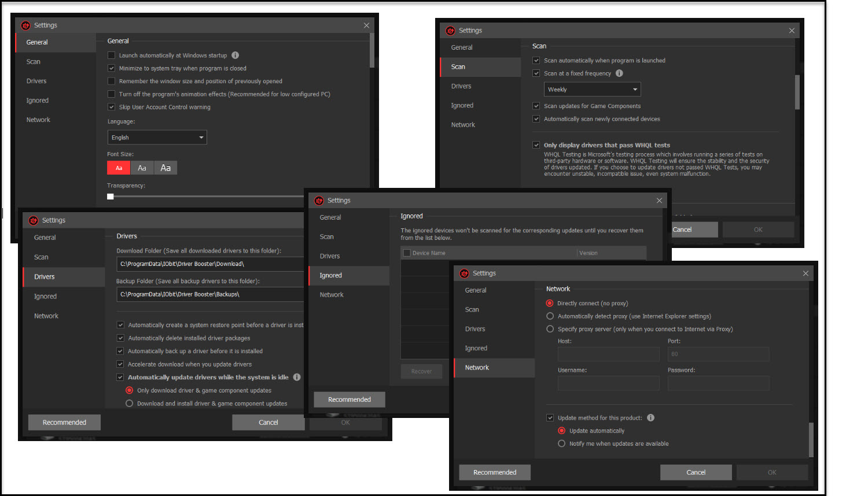Toggle Scan automatically when program is launched
This screenshot has width=868, height=496.
[536, 61]
